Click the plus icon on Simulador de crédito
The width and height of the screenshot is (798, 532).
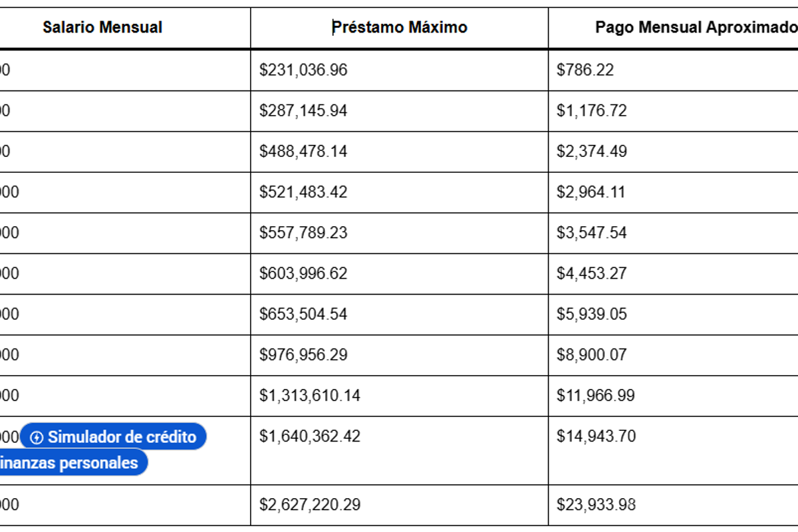[37, 438]
